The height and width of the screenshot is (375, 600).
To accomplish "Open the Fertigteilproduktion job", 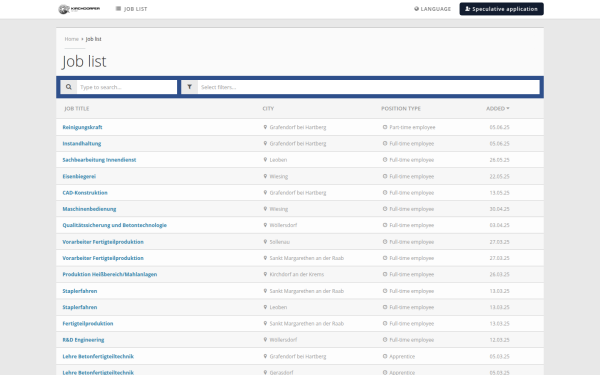I will point(88,323).
